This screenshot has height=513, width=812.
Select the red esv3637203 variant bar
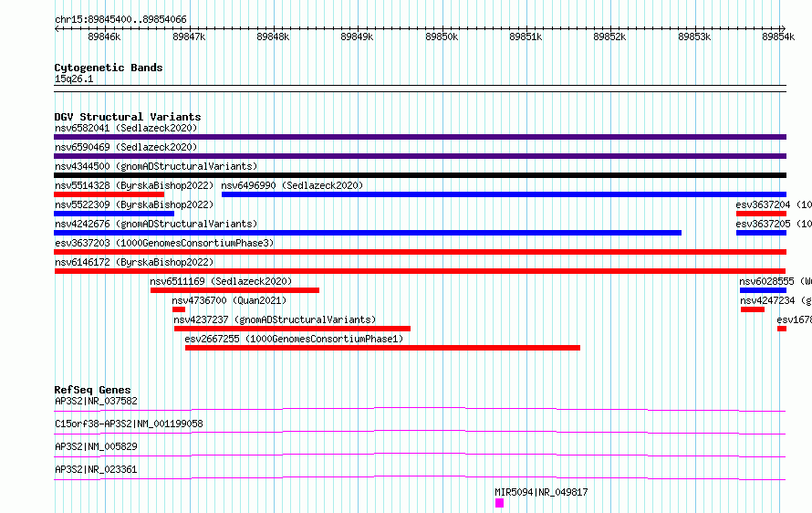point(420,252)
